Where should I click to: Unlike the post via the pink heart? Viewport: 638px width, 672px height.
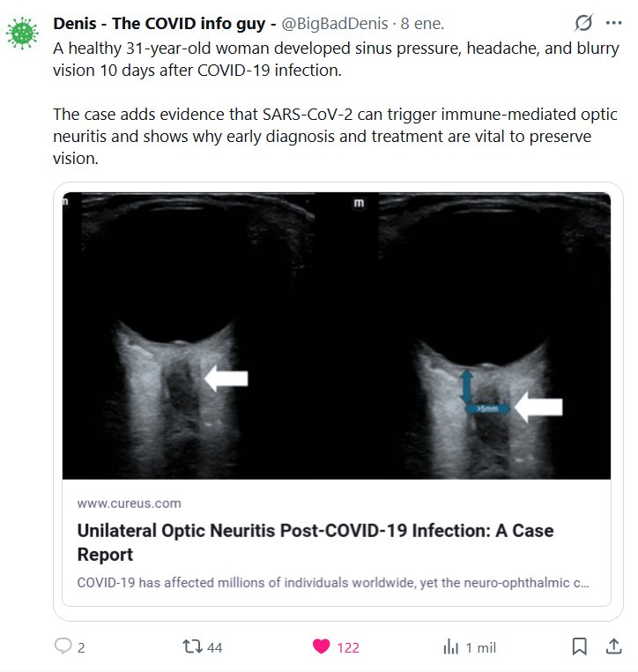pyautogui.click(x=322, y=646)
